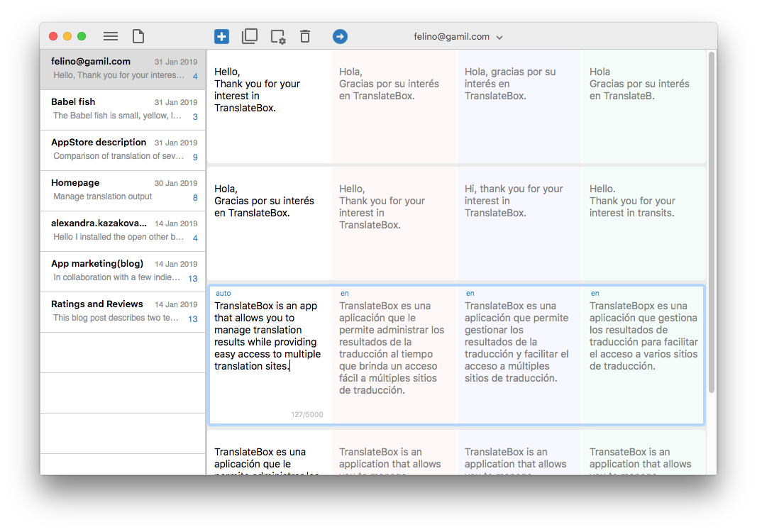Click the count 9 on the AppStore description row
757x532 pixels.
click(x=195, y=157)
